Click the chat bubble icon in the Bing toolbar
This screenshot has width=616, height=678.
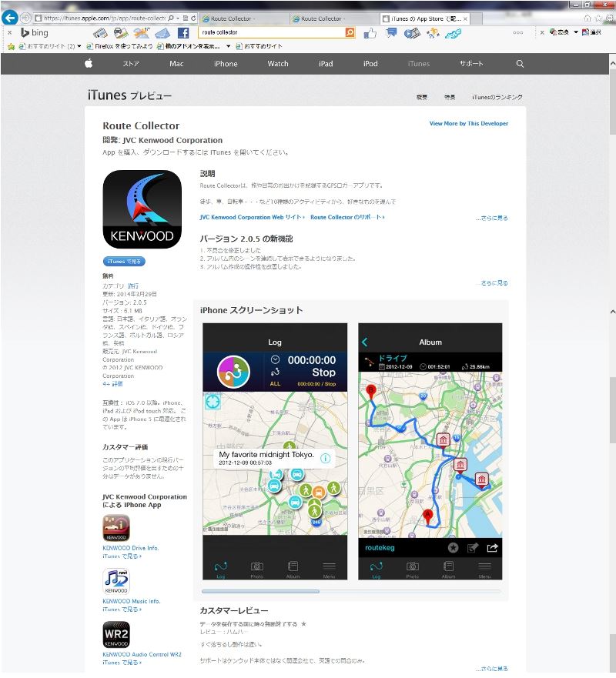pos(391,33)
